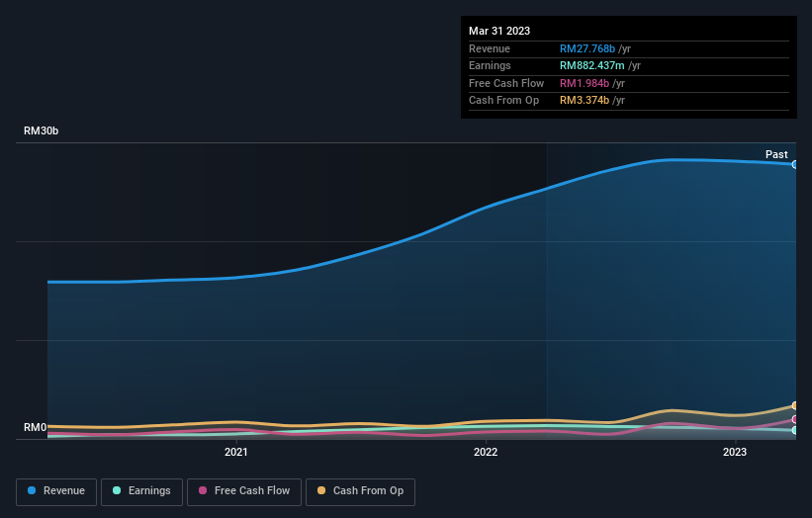Click the orange Cash From Op end marker
The image size is (812, 518).
coord(795,405)
